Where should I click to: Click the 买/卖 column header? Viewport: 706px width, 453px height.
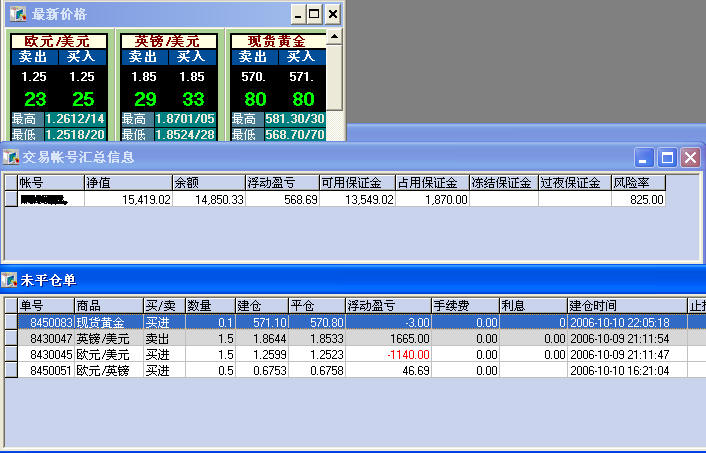[164, 306]
